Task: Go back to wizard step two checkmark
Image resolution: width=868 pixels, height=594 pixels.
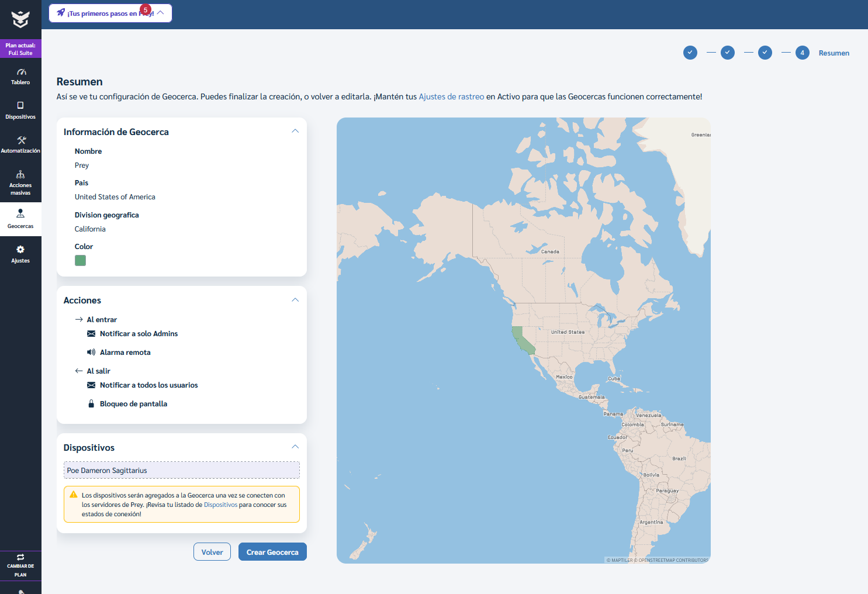Action: [728, 53]
